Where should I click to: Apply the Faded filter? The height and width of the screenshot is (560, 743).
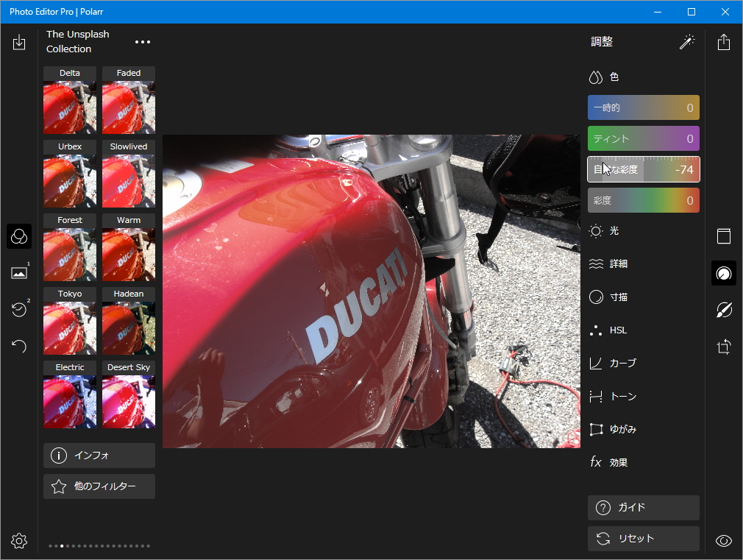tap(129, 100)
